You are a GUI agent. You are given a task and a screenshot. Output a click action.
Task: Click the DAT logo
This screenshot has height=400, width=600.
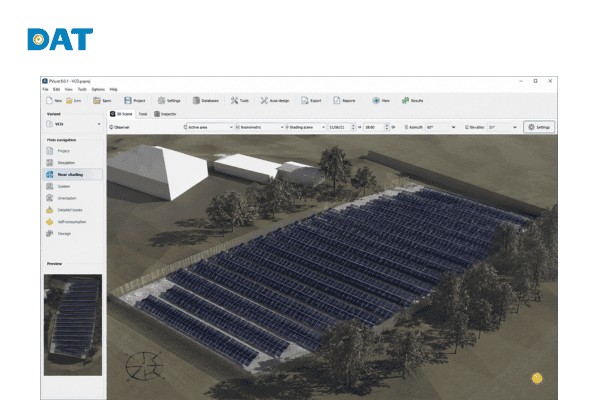pos(60,39)
